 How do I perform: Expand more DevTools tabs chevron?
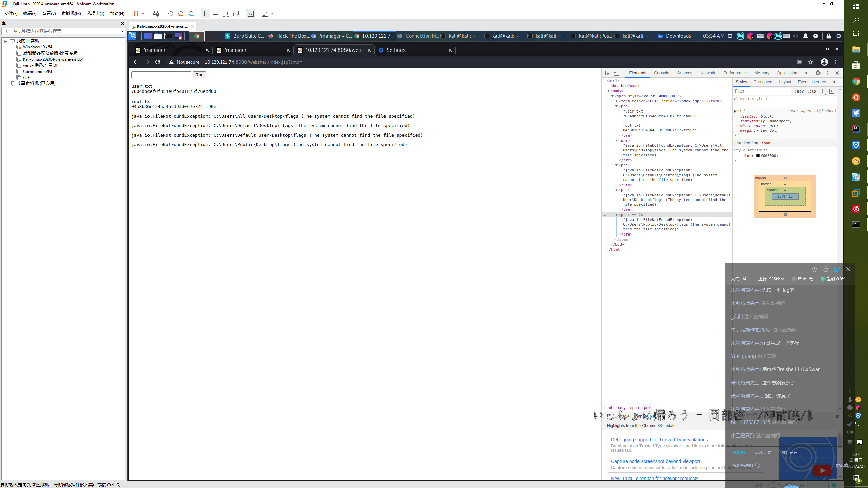point(806,73)
